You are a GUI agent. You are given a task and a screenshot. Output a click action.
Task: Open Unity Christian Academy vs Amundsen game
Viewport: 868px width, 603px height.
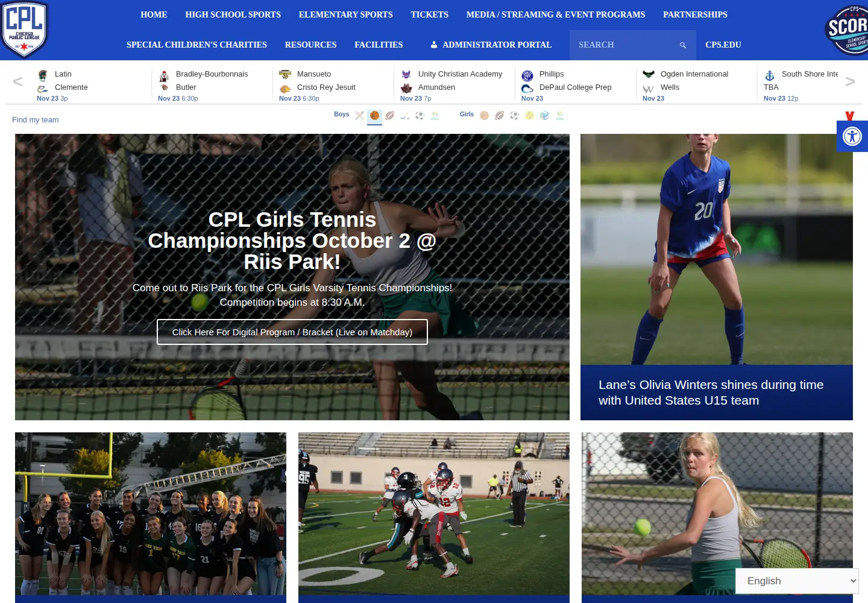coord(454,84)
